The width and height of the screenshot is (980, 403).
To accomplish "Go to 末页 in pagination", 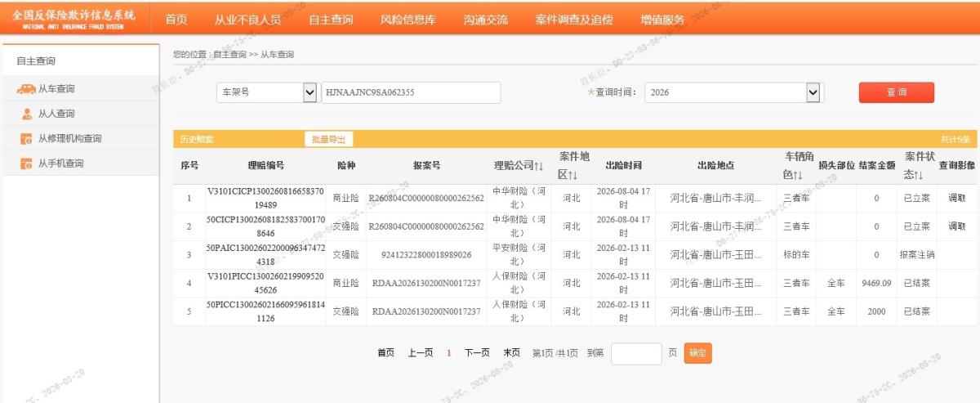I will coord(511,353).
